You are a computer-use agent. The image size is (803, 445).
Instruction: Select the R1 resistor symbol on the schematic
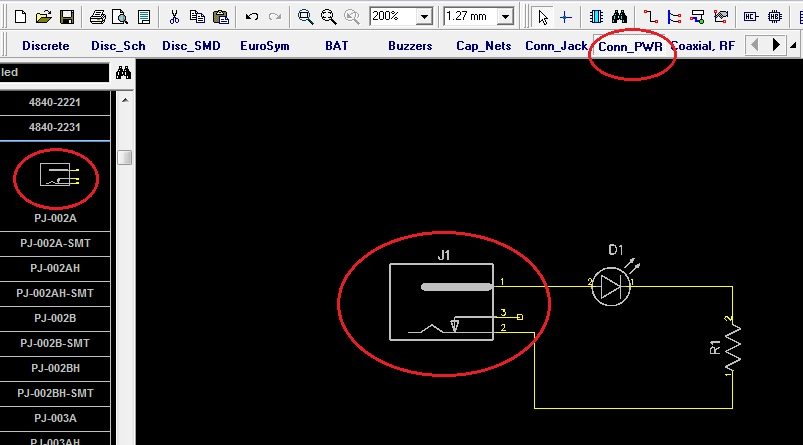point(733,348)
